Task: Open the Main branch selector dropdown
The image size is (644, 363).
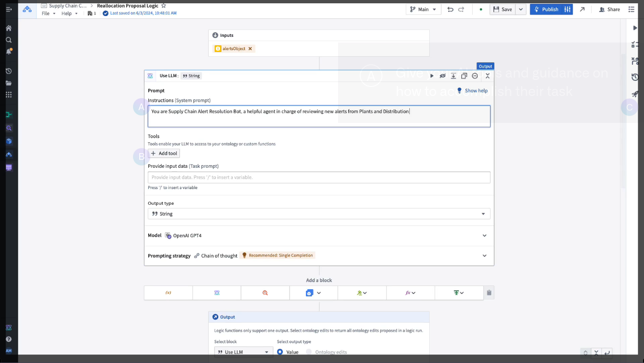Action: tap(423, 9)
